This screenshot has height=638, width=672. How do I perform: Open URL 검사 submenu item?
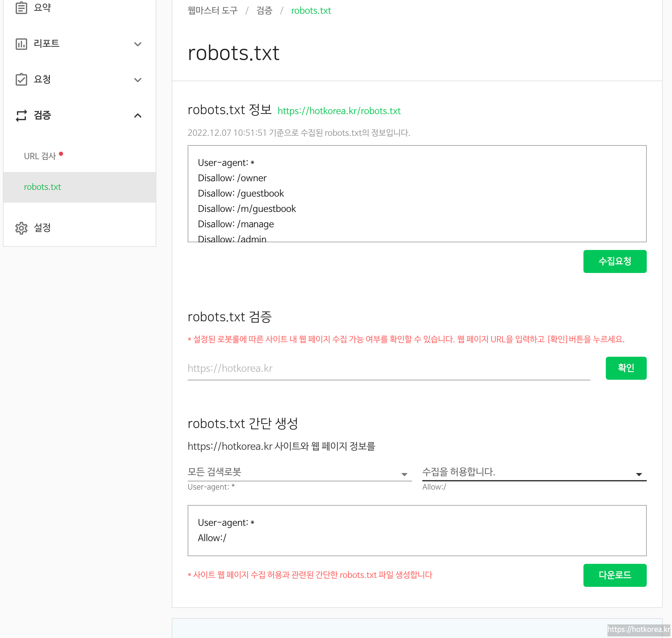pos(40,156)
